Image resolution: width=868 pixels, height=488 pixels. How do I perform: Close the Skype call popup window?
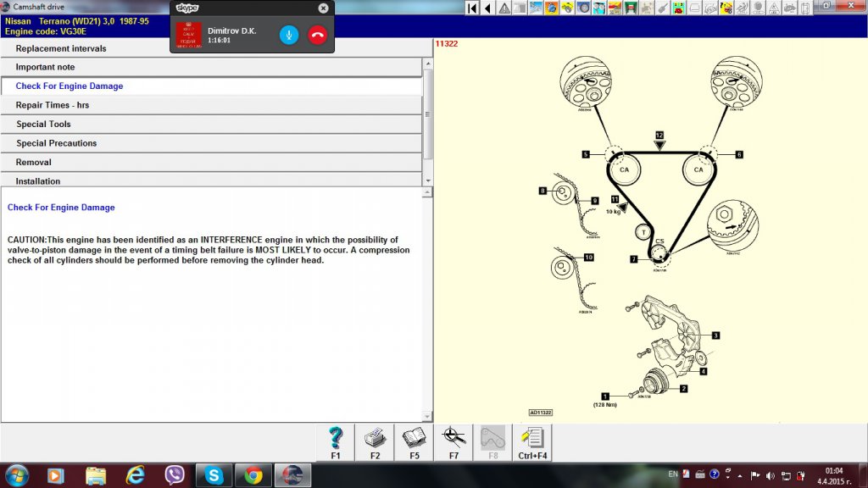[323, 8]
